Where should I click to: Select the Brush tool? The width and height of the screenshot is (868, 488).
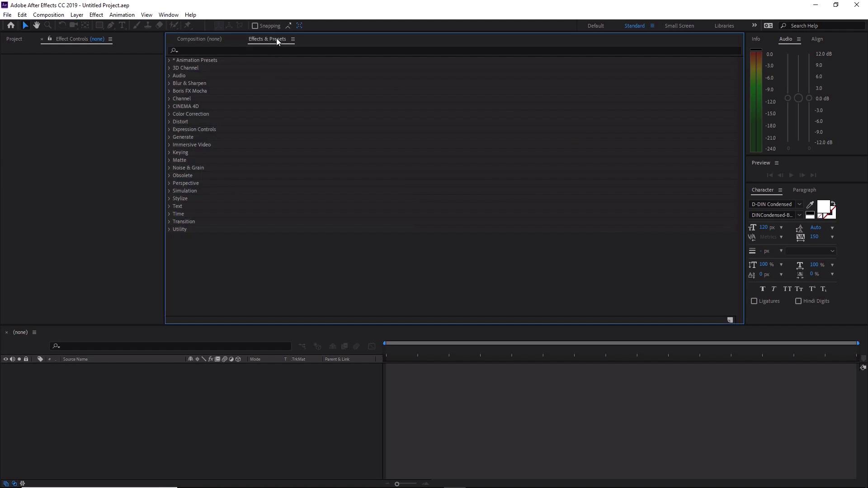coord(135,26)
